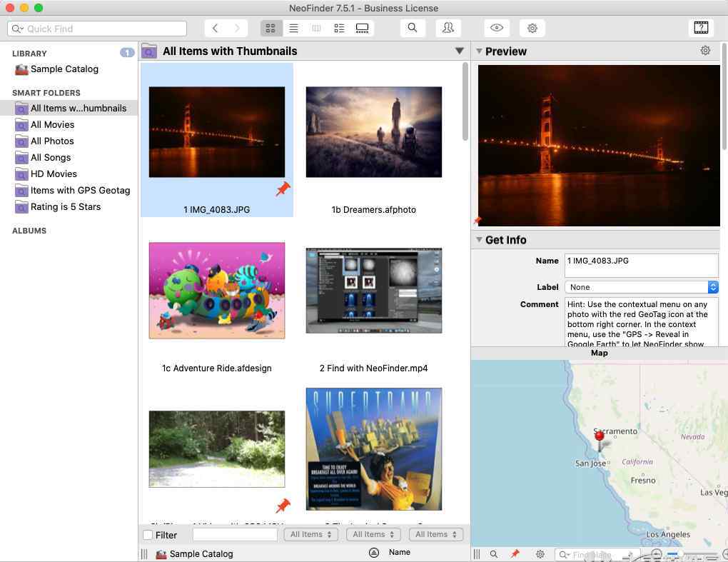Switch to list view mode
Screen dimensions: 728x562
pyautogui.click(x=293, y=29)
